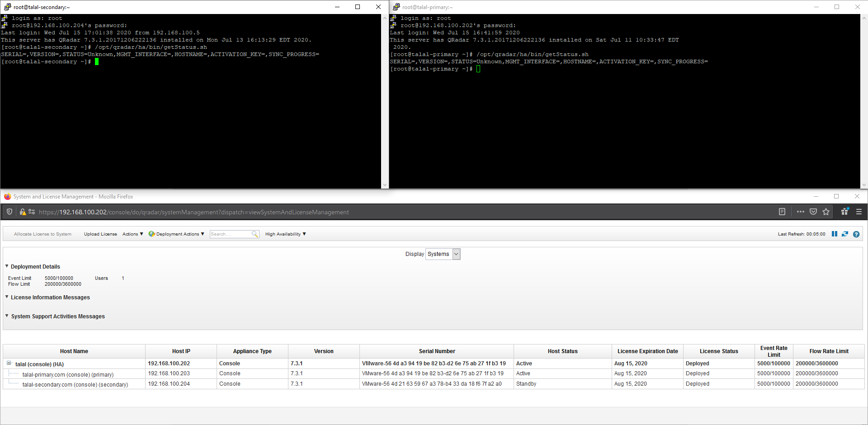Viewport: 868px width, 425px height.
Task: Sort by the Serial Number column header
Action: coord(437,351)
